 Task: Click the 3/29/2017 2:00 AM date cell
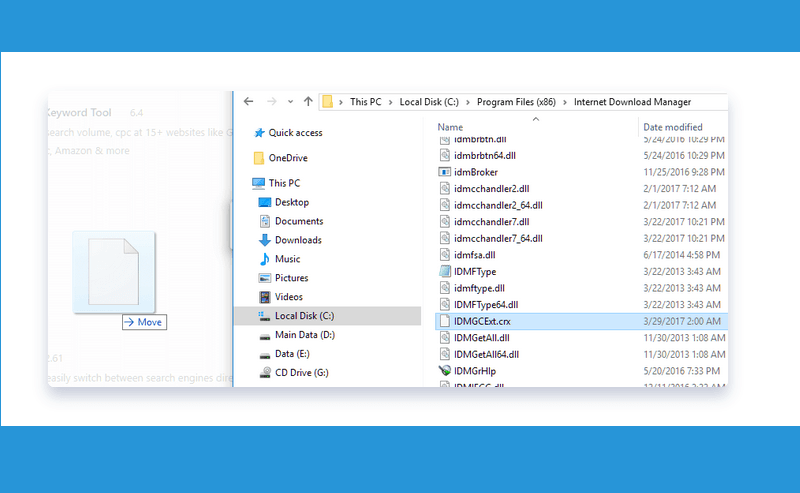pos(682,322)
